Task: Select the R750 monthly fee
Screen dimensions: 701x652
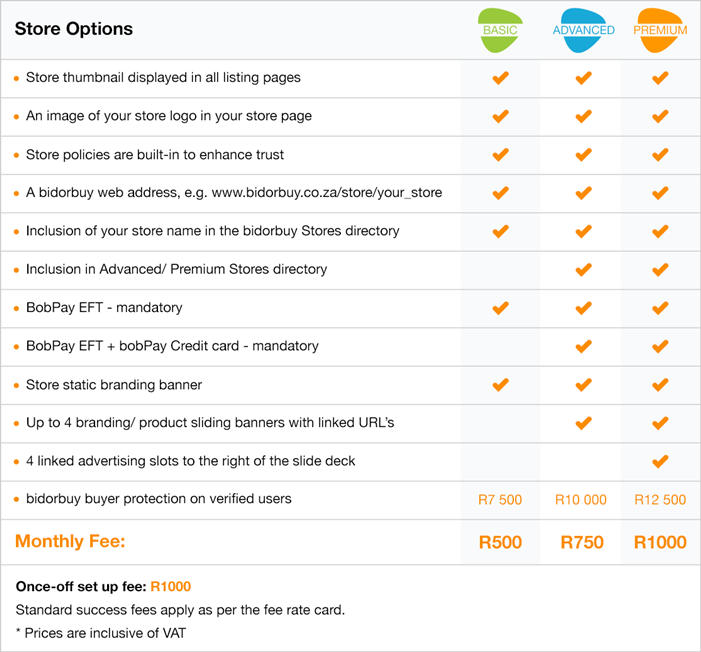Action: (582, 542)
